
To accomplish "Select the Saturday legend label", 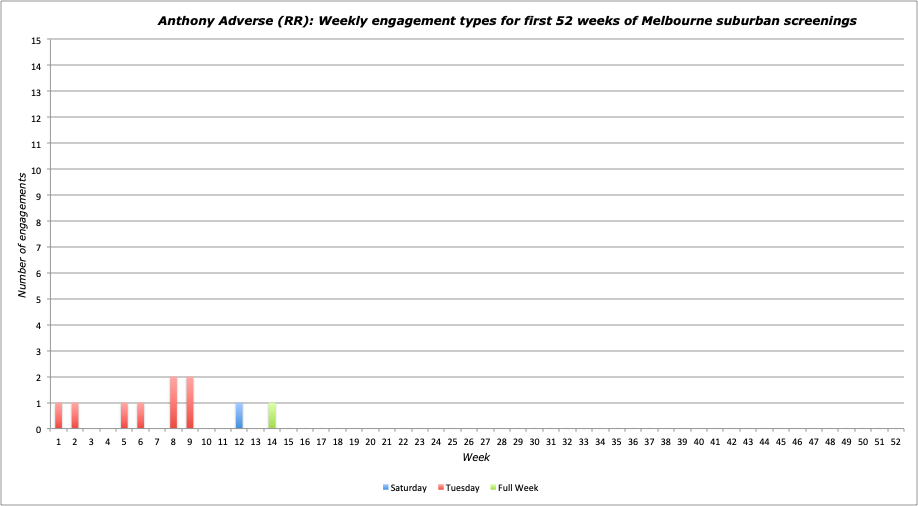I will pos(409,488).
